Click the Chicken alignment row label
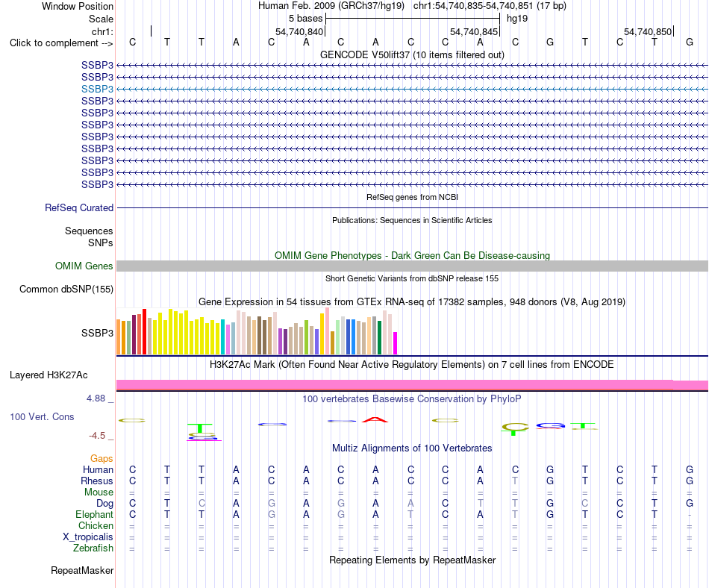The image size is (709, 588). (x=96, y=525)
